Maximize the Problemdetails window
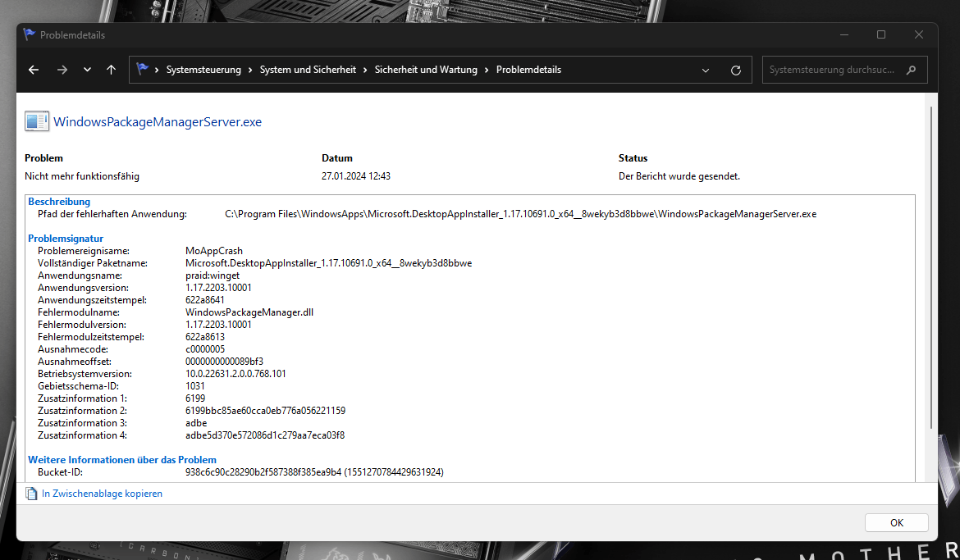 pos(881,34)
